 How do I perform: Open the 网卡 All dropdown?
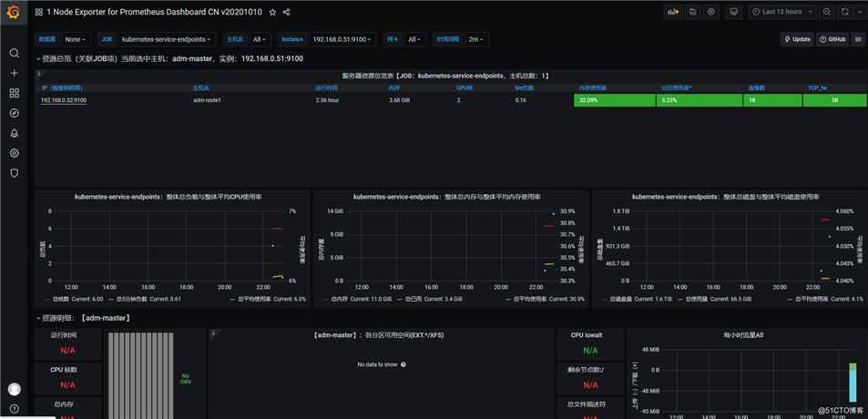pyautogui.click(x=414, y=39)
